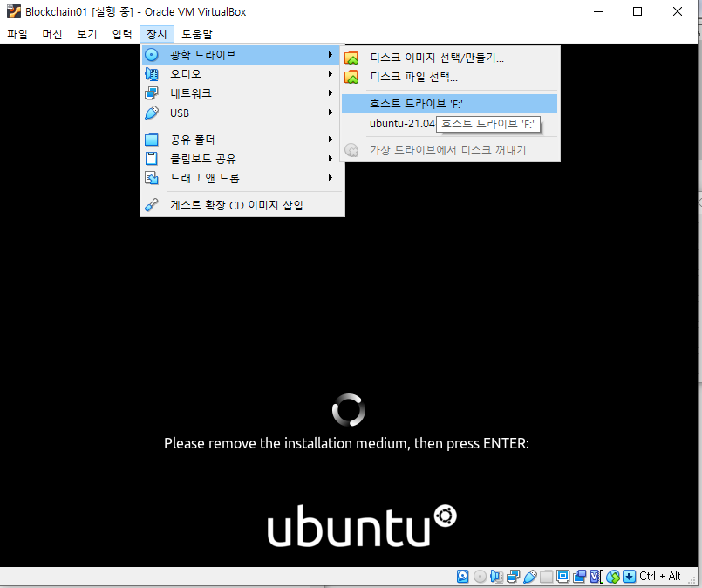Click the keyboard capture arrow icon

pyautogui.click(x=629, y=577)
